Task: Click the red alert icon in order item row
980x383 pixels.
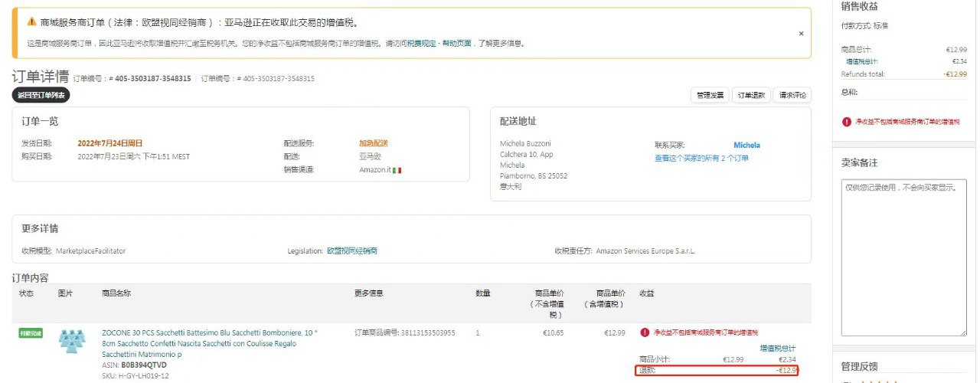Action: (x=645, y=332)
